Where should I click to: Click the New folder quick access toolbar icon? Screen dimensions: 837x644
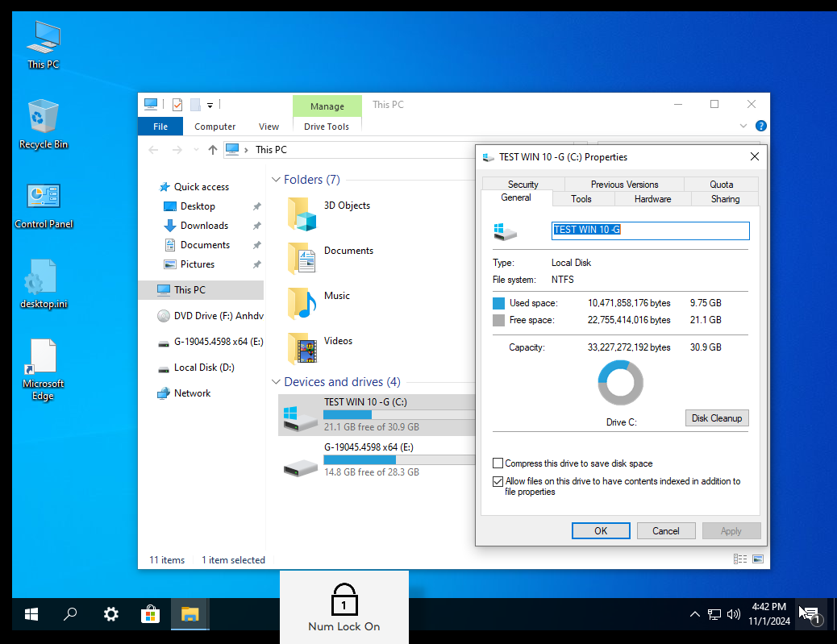point(195,105)
